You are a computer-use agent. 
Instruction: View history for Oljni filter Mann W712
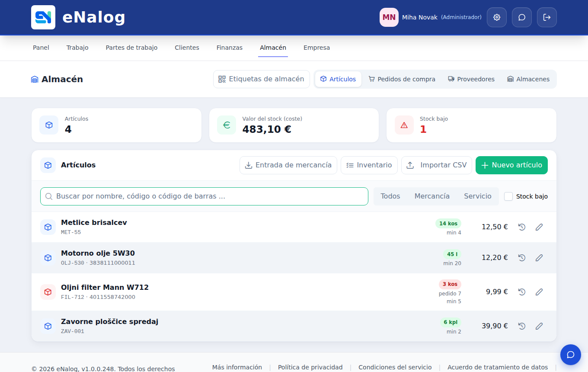point(522,292)
